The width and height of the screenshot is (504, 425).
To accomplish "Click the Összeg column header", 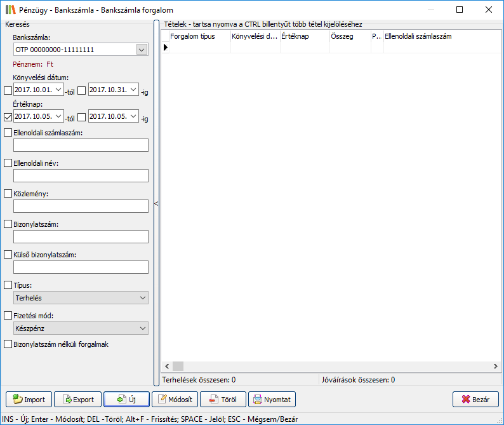I will (349, 37).
